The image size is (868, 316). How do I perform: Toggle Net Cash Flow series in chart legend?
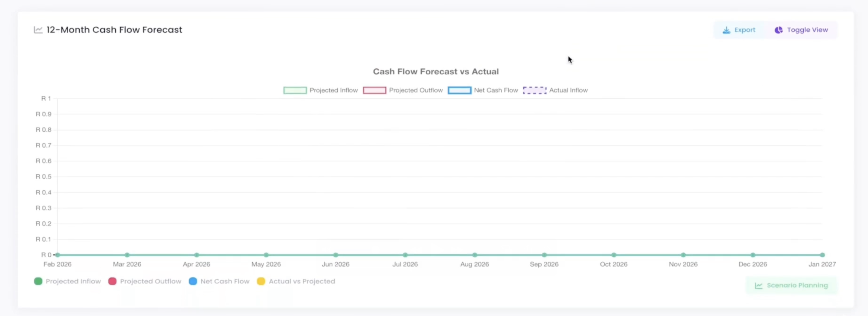(x=459, y=90)
